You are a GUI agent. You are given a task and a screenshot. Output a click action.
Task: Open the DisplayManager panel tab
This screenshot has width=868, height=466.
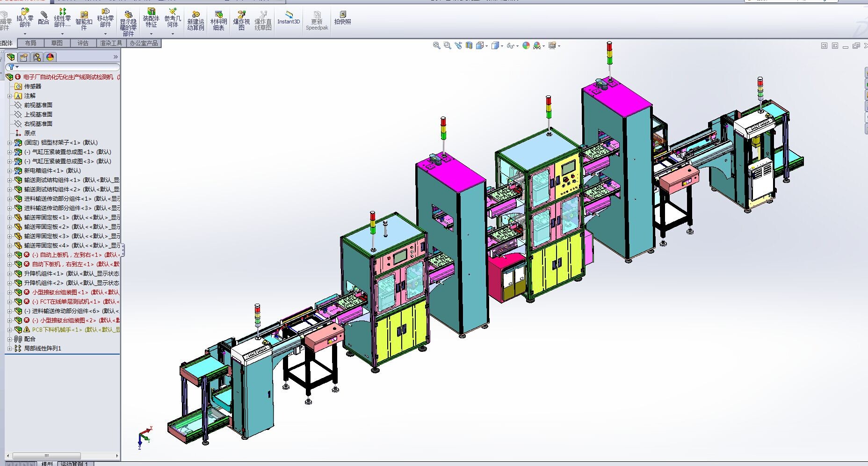point(50,57)
